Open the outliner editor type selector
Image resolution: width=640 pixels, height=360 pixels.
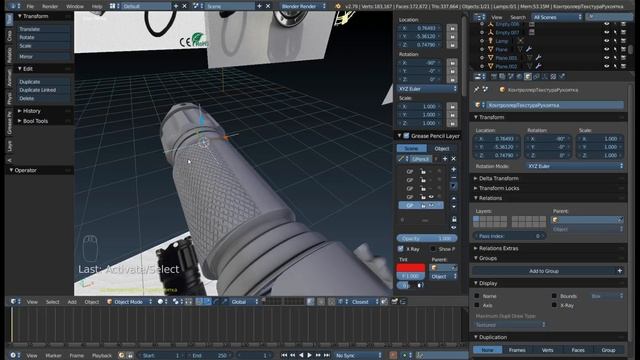[x=479, y=17]
